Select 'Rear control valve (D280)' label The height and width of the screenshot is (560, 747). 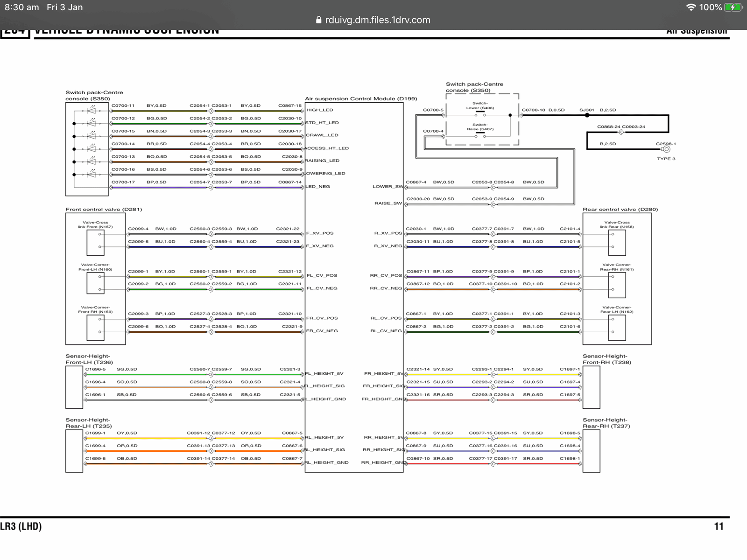click(620, 209)
